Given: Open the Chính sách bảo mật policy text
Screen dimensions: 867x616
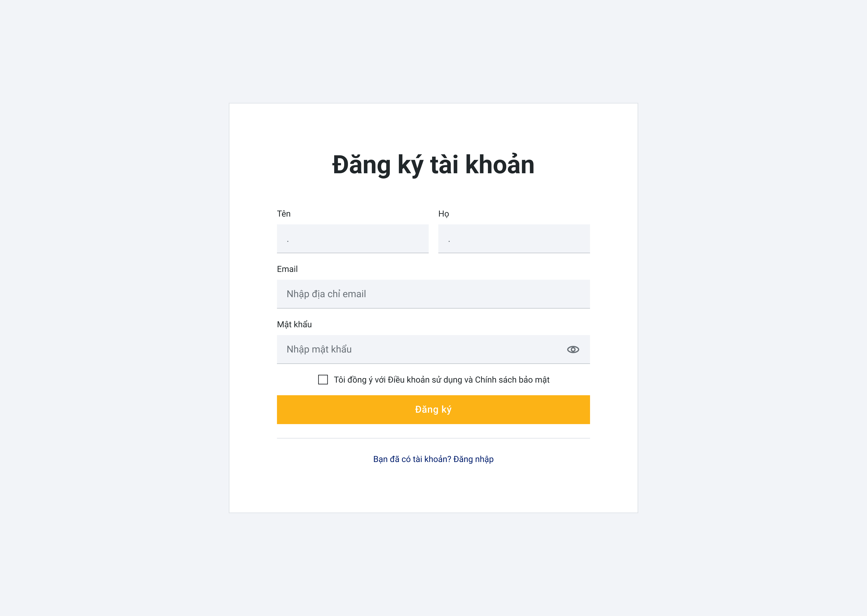Looking at the screenshot, I should coord(512,380).
